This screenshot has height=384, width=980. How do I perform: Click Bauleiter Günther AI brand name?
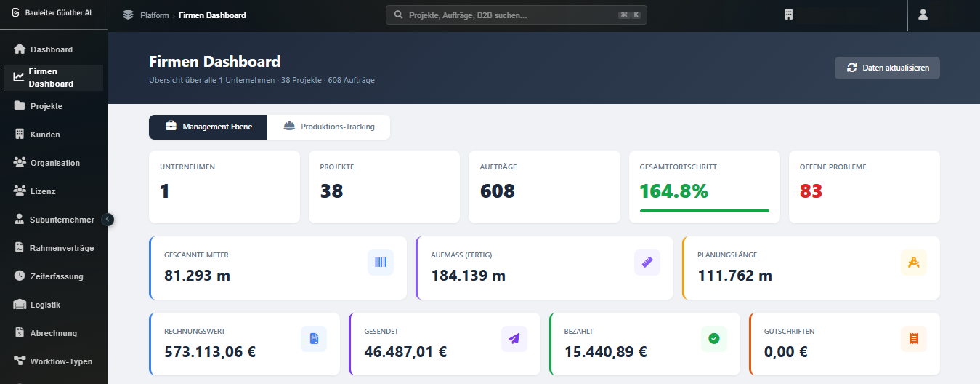click(58, 13)
